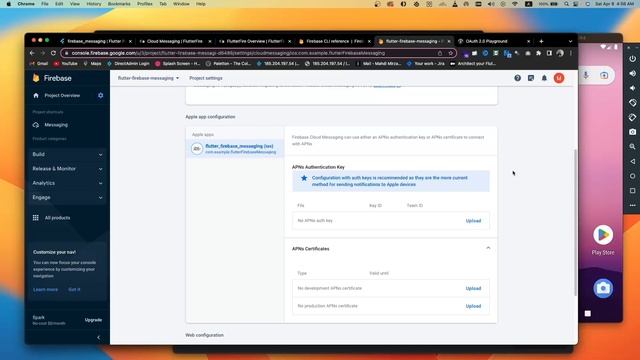
Task: Click the page vertical scrollbar
Action: pos(576,222)
